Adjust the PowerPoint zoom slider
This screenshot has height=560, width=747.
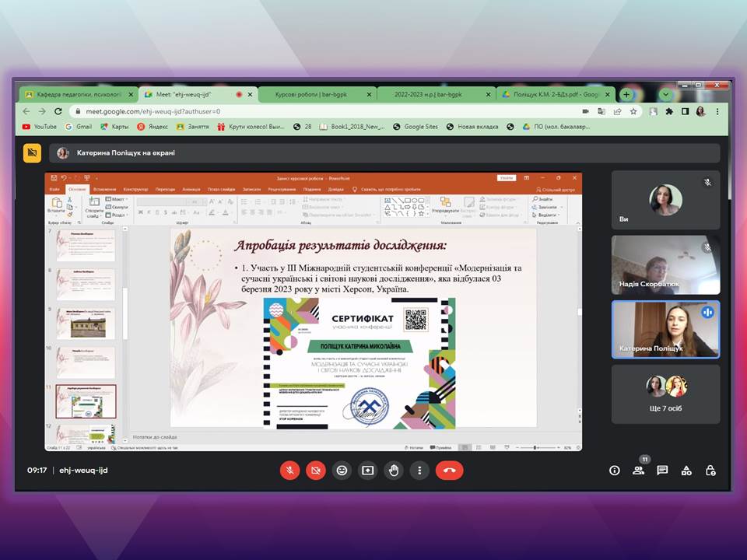tap(536, 448)
